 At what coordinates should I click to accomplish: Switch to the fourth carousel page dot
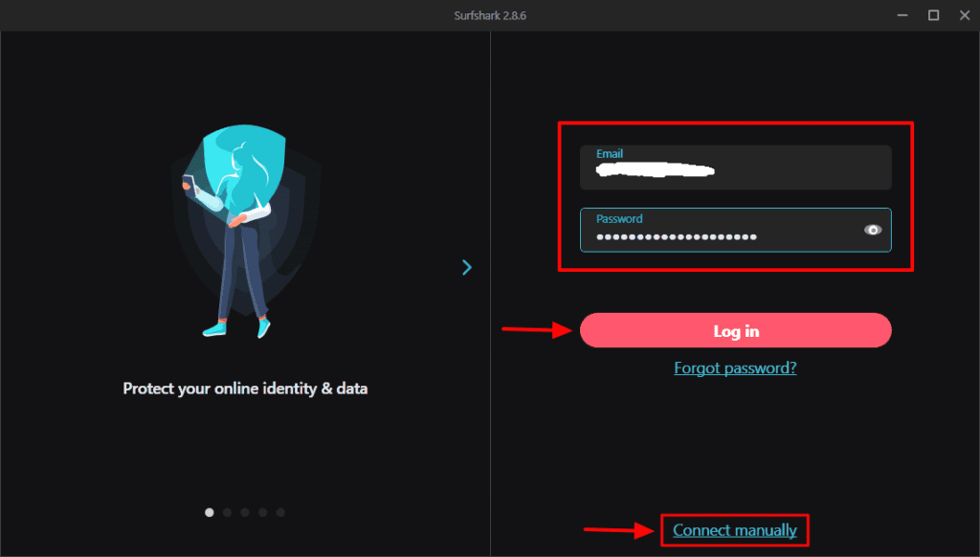(x=263, y=513)
